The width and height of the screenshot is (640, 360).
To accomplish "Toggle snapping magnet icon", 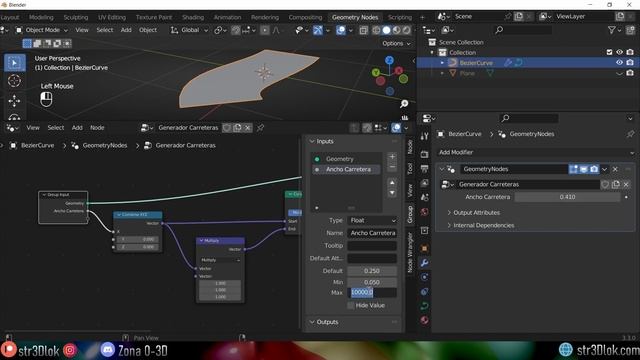I will pos(236,30).
